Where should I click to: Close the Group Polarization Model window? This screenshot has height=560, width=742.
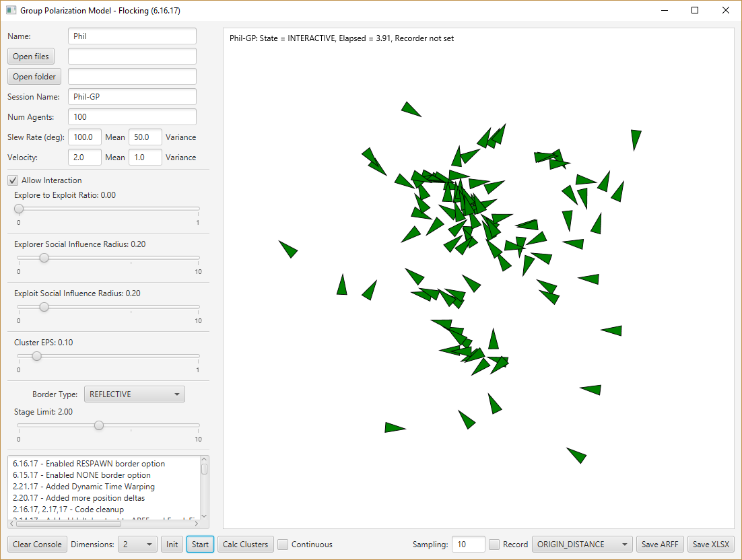click(725, 11)
